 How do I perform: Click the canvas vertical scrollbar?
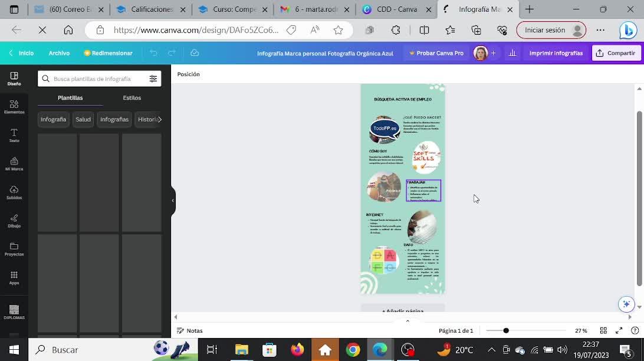pos(639,198)
